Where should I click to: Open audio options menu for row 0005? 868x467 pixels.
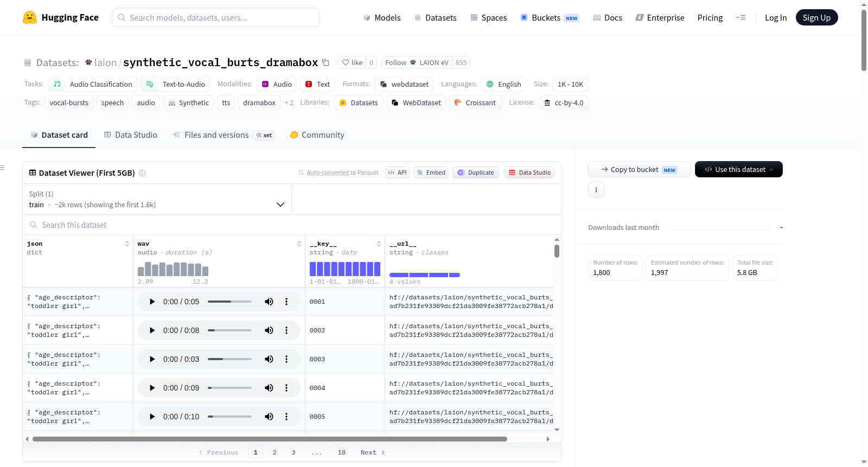[x=286, y=417]
